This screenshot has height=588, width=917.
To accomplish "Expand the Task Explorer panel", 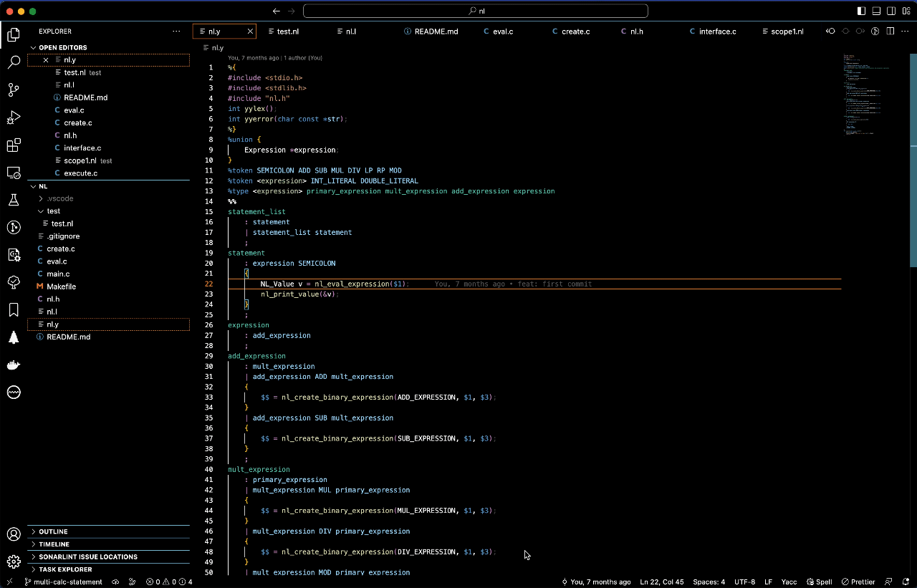I will click(109, 569).
